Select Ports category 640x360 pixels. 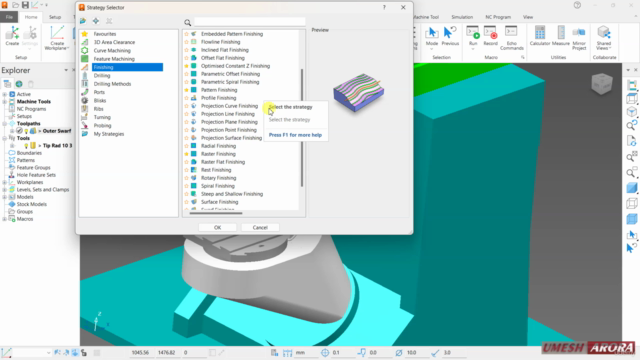point(99,92)
